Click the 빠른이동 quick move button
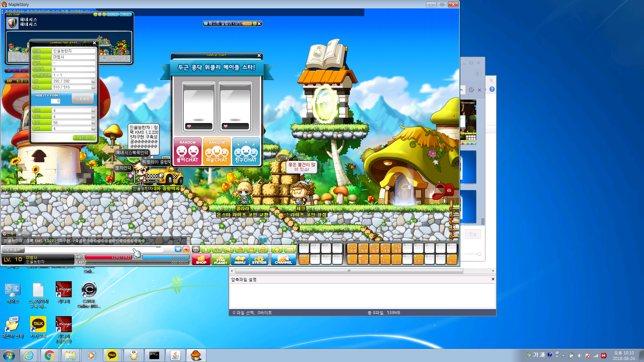Screen dimensions: 644x362 pos(17,81)
